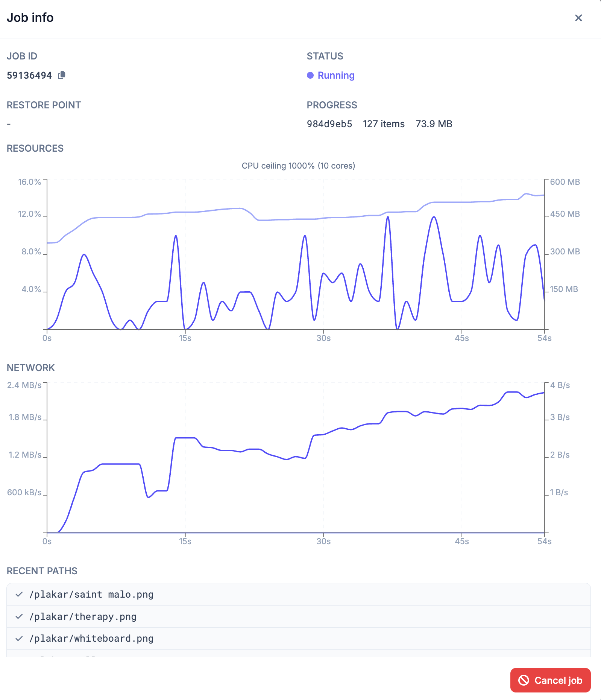The width and height of the screenshot is (601, 700).
Task: Click the Running status indicator dot
Action: tap(310, 75)
